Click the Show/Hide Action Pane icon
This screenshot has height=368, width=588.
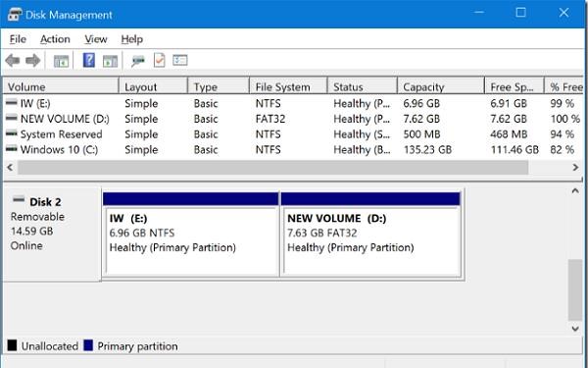[x=110, y=61]
